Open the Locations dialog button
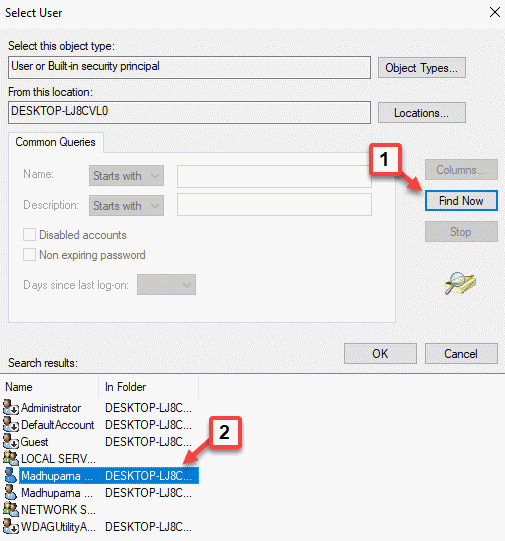Image resolution: width=505 pixels, height=541 pixels. point(422,113)
